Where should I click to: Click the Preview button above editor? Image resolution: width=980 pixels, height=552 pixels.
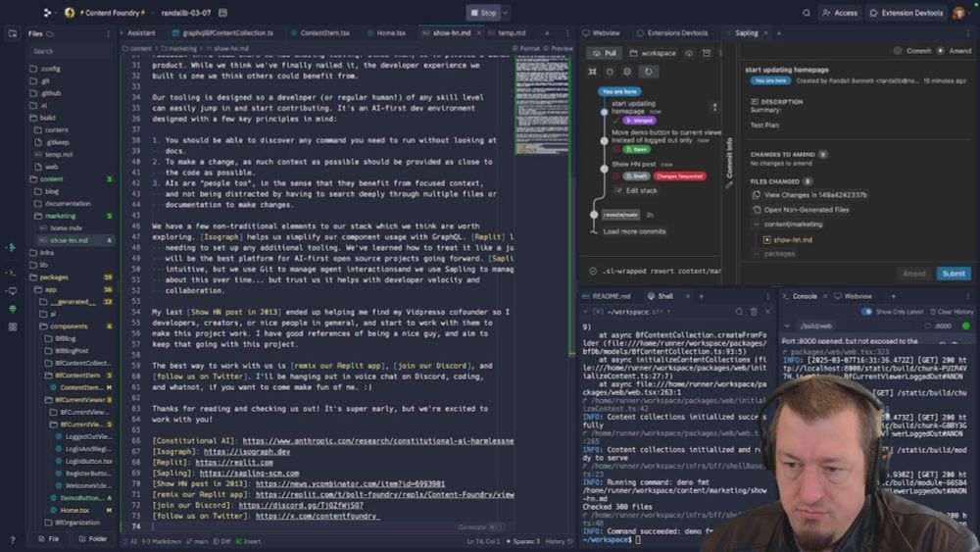(559, 48)
